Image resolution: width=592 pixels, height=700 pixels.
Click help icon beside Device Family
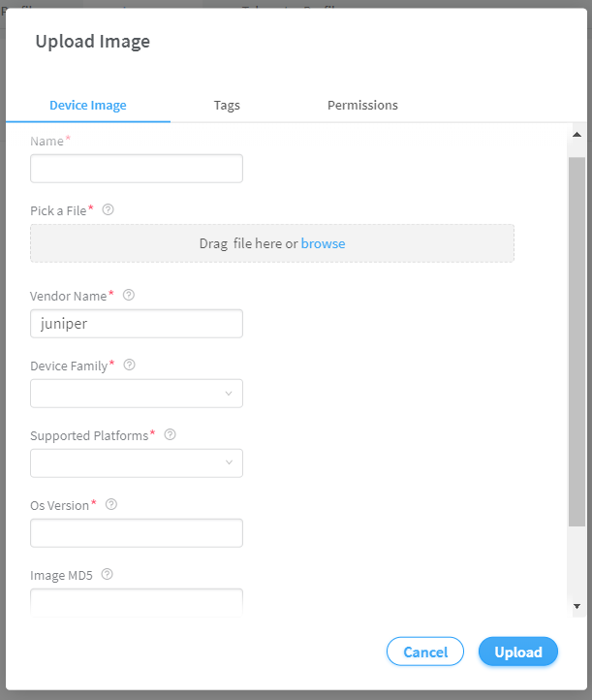pos(130,366)
